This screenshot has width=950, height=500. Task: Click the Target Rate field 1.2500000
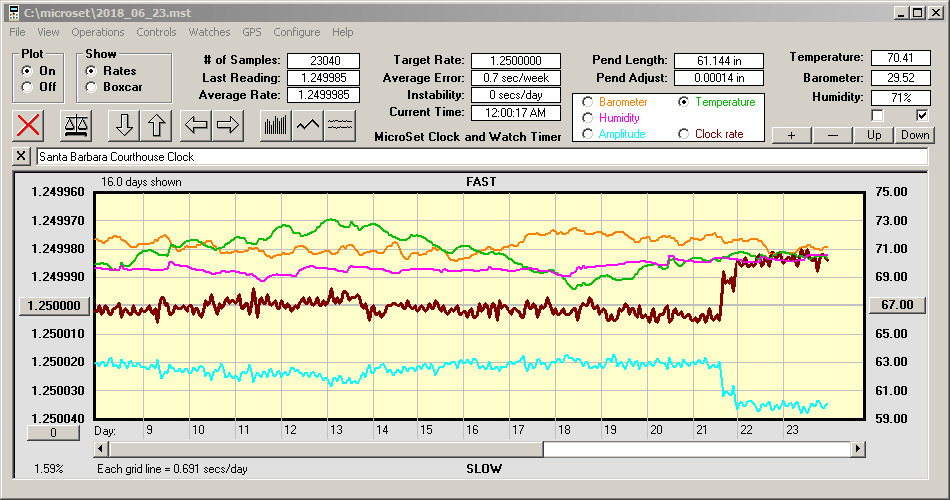point(516,61)
